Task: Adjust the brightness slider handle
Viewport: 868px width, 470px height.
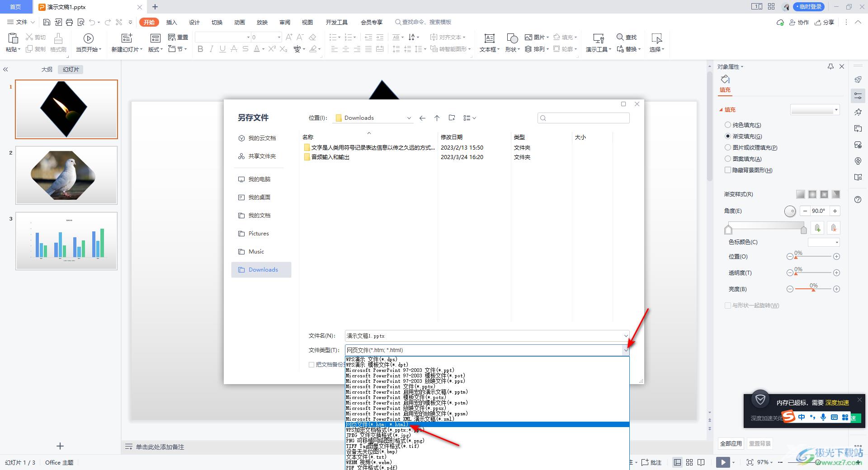Action: tap(813, 290)
